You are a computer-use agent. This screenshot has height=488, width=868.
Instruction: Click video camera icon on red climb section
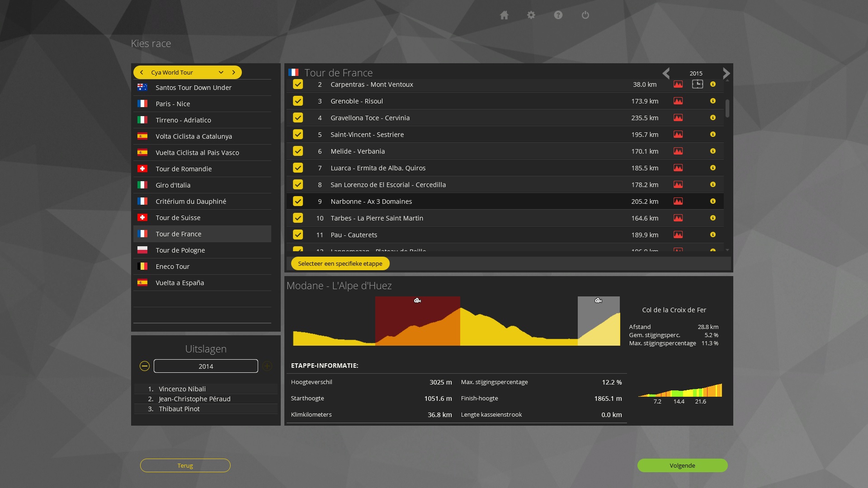click(x=417, y=300)
